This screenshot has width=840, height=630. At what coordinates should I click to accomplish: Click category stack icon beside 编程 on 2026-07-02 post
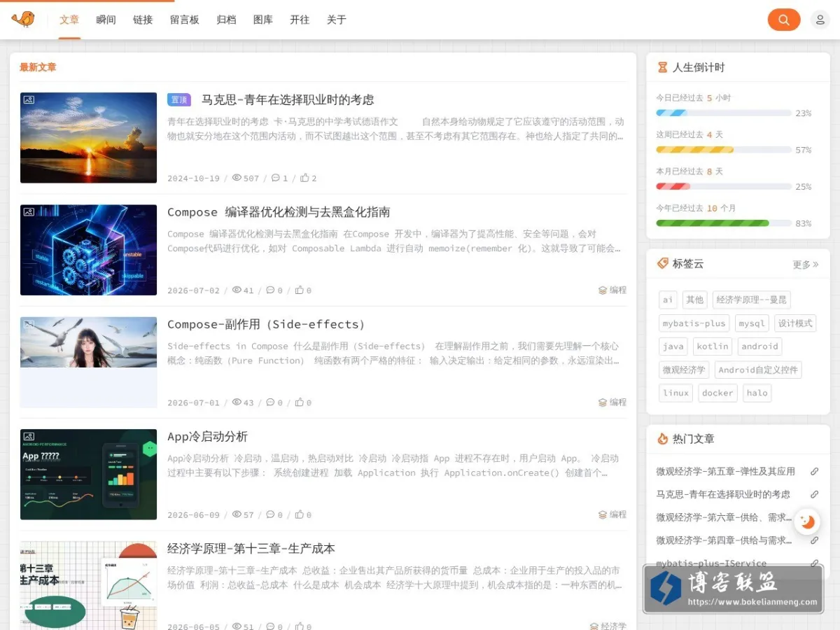pos(602,290)
